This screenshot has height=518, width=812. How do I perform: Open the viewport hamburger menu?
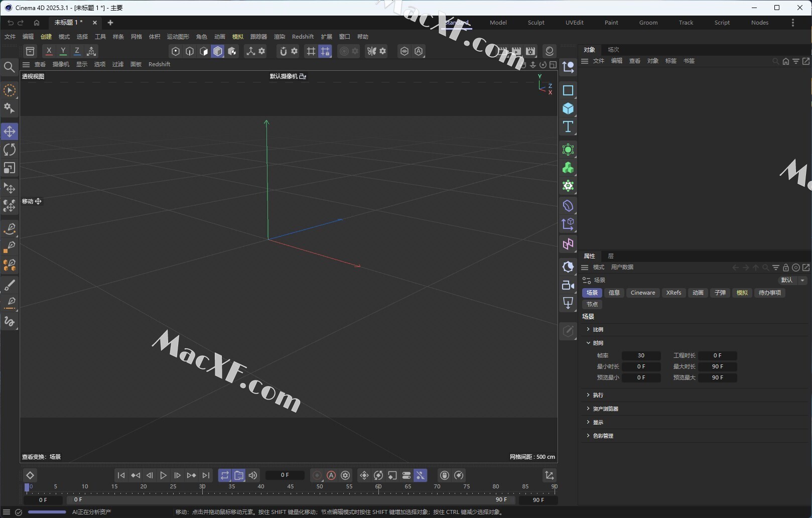[x=26, y=64]
